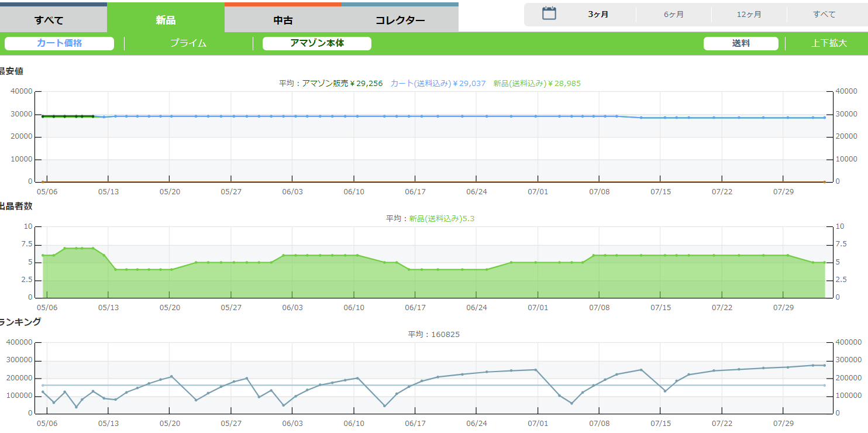Choose the 12ヶ月 time range

749,15
